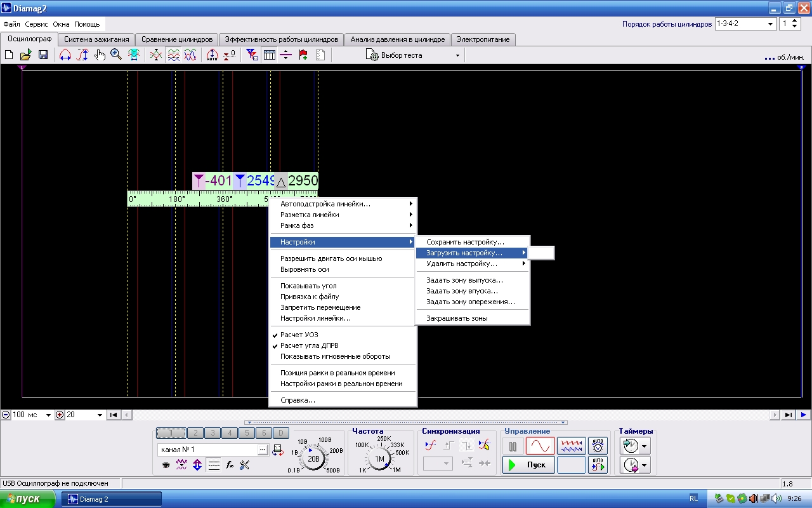Click the Пуск start button
812x508 pixels.
[529, 465]
